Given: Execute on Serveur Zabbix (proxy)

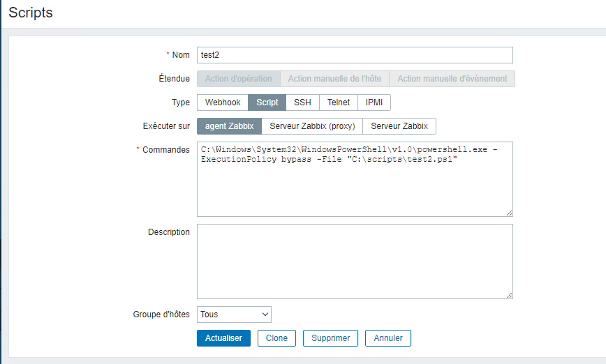Looking at the screenshot, I should tap(312, 126).
